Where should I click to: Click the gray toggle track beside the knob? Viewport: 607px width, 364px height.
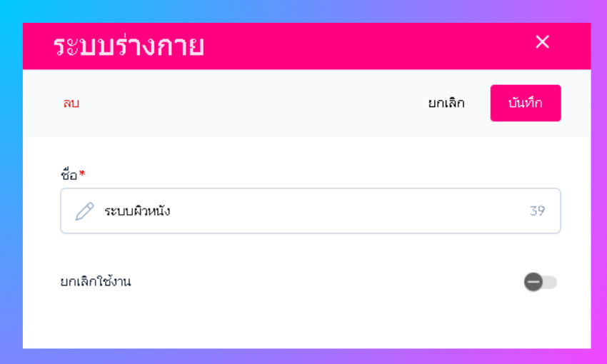coord(551,282)
